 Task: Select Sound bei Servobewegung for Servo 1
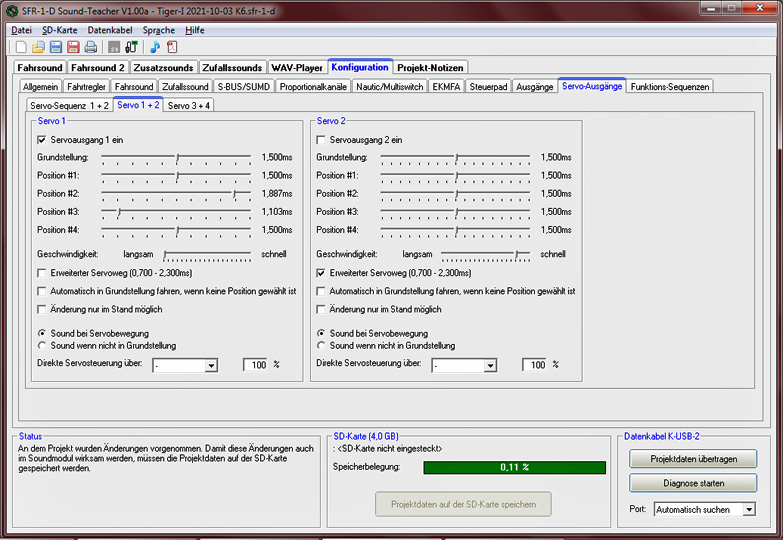[x=42, y=333]
